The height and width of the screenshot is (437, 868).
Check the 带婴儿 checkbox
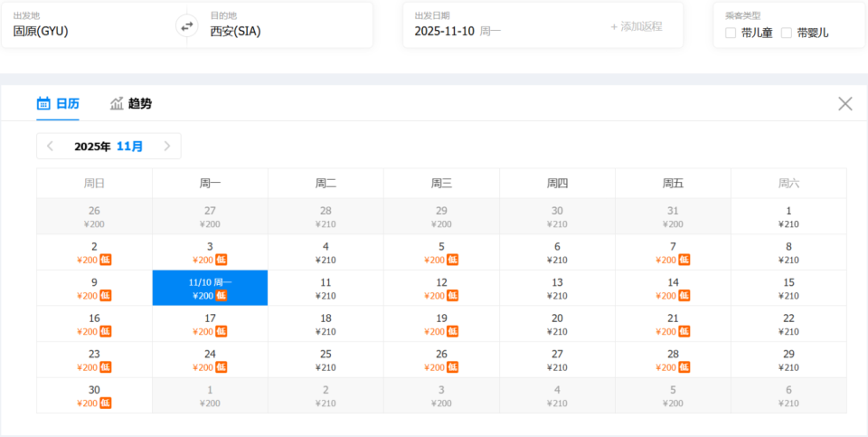[x=787, y=33]
